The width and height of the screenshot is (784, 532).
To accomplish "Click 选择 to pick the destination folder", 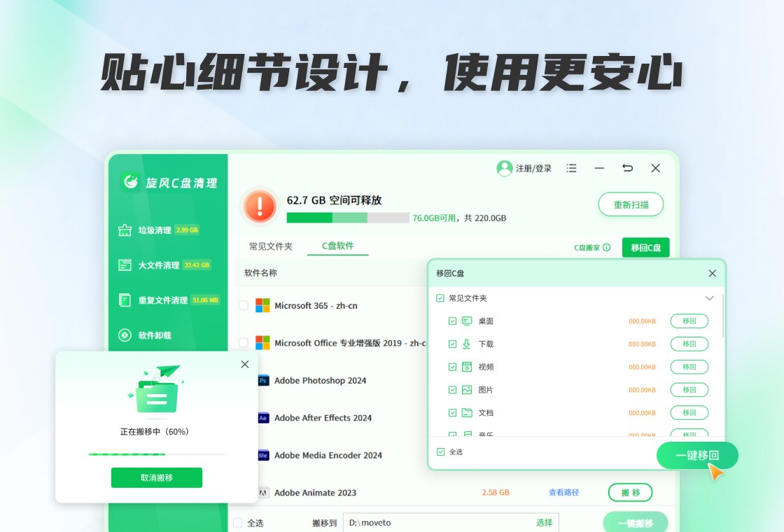I will 544,522.
